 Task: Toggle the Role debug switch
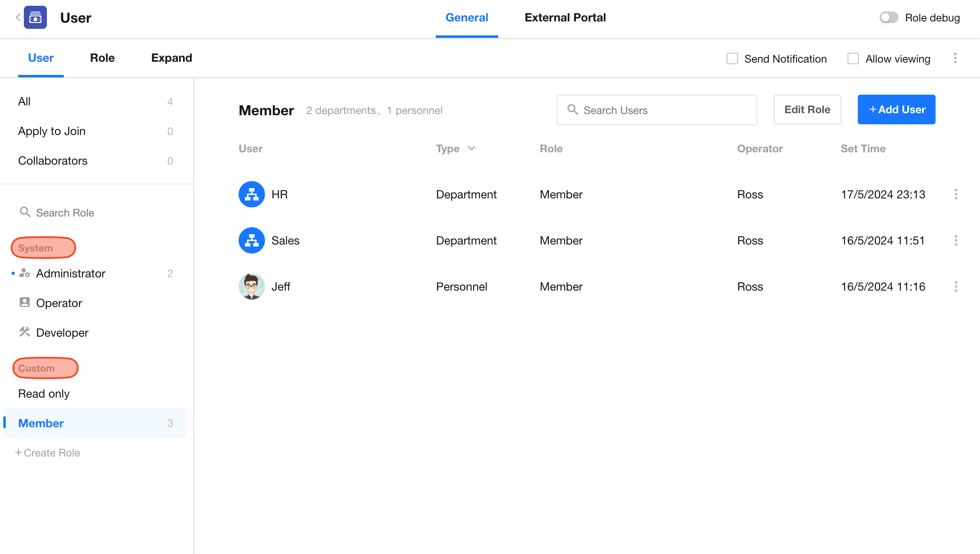[x=889, y=18]
